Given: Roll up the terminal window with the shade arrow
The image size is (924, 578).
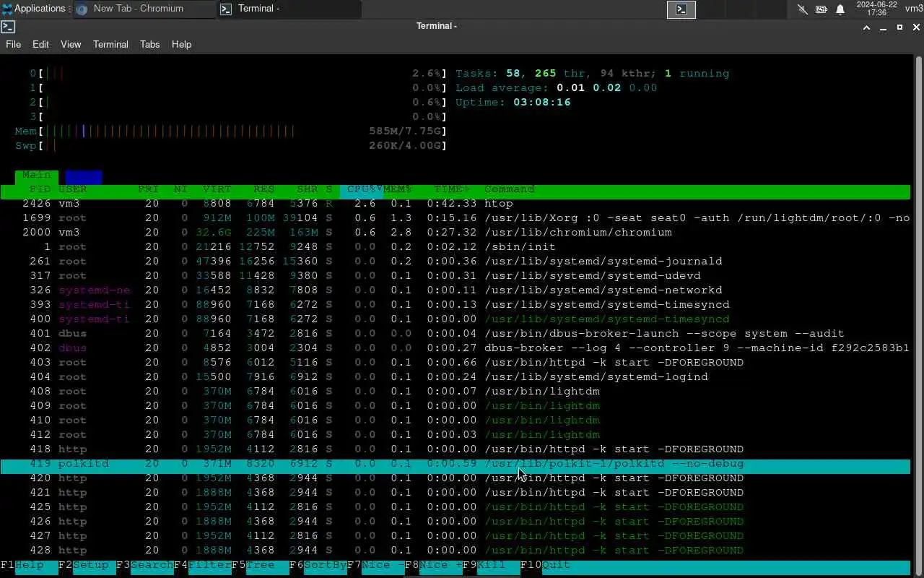Looking at the screenshot, I should point(867,27).
